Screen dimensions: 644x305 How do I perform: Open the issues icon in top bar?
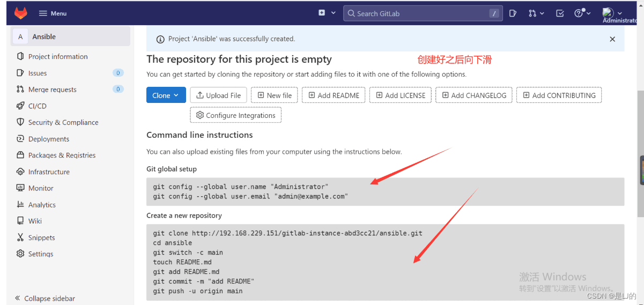point(513,13)
